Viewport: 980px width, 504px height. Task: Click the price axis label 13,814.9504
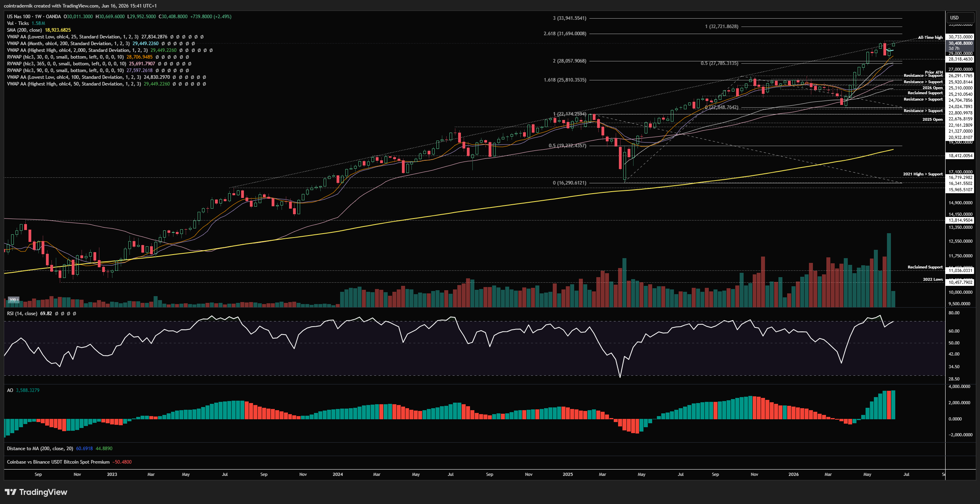pos(960,221)
